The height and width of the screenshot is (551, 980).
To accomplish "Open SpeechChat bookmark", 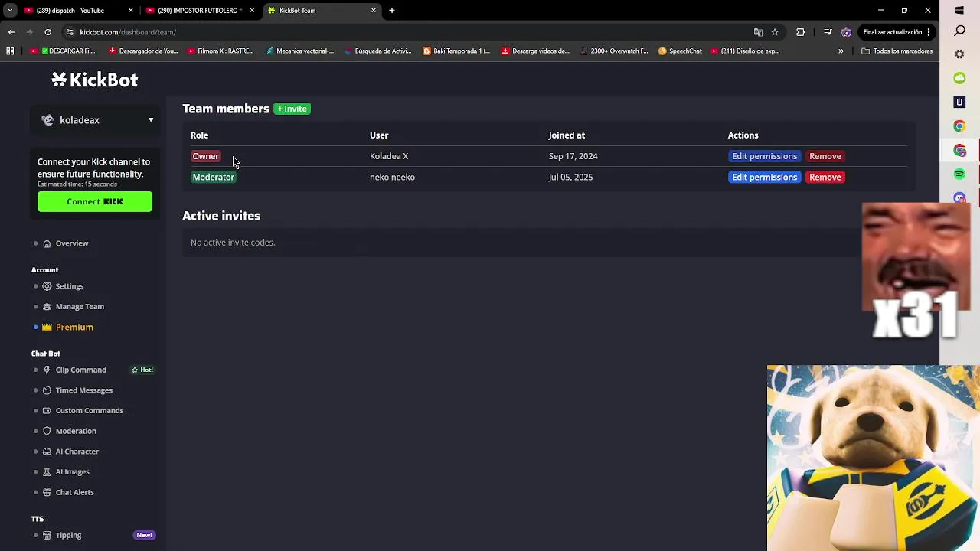I will point(680,51).
